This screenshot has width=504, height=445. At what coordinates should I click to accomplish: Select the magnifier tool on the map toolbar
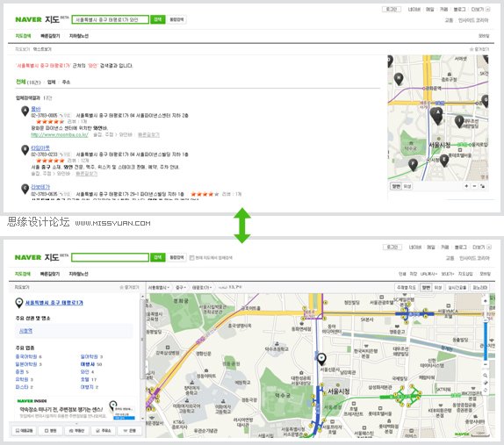pyautogui.click(x=486, y=376)
